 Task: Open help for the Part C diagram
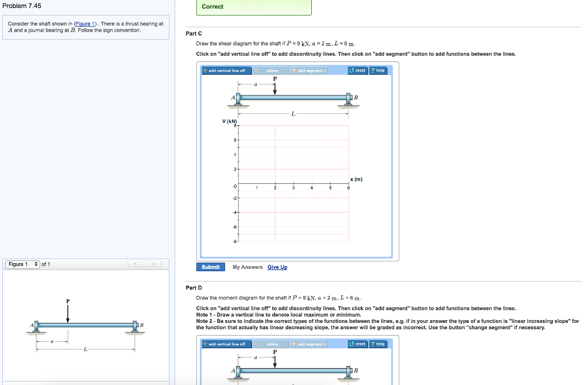click(378, 71)
